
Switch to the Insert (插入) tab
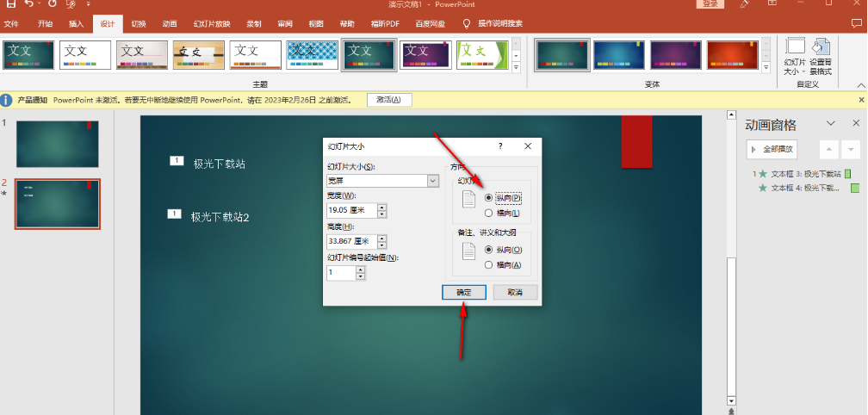pos(76,24)
